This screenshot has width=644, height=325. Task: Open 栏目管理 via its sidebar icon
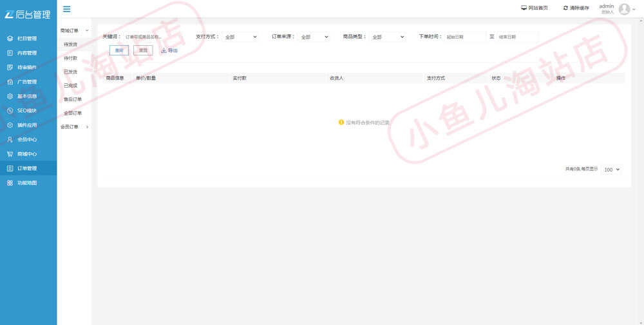coord(10,38)
